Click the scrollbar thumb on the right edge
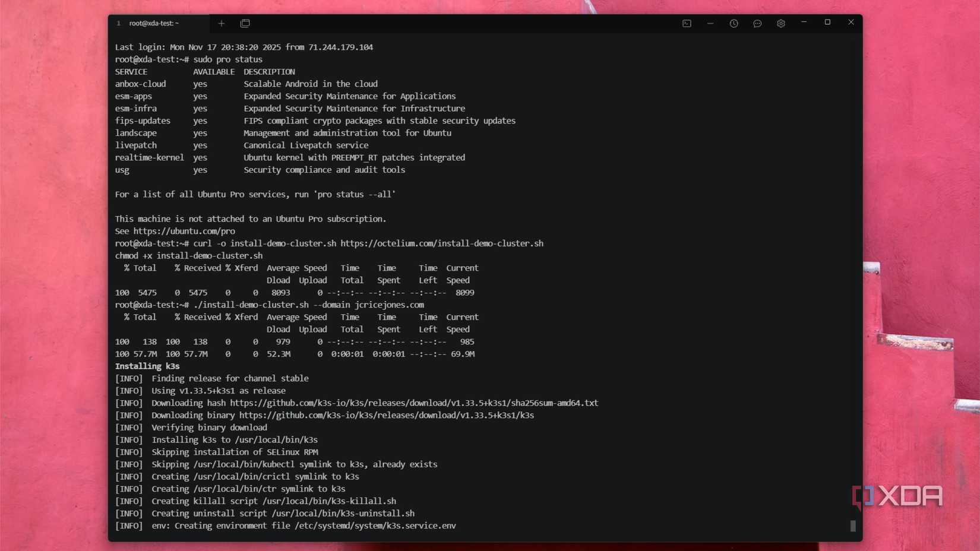Image resolution: width=980 pixels, height=551 pixels. click(x=853, y=526)
